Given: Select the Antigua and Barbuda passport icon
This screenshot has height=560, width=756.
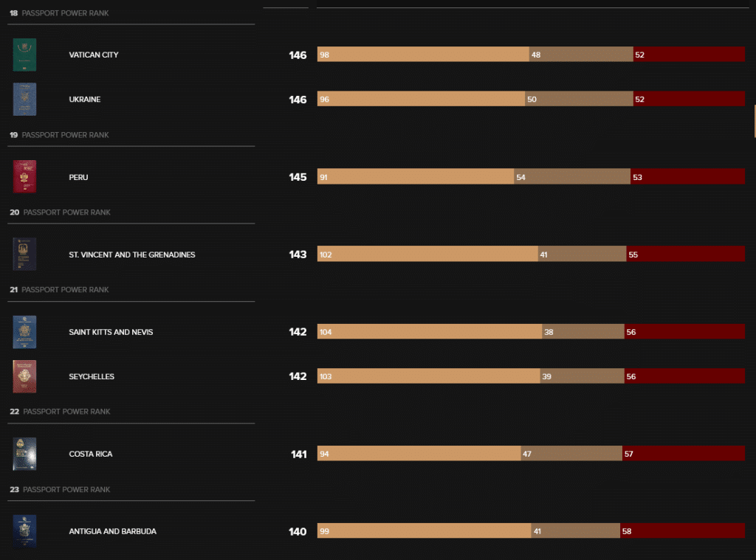Looking at the screenshot, I should point(24,530).
